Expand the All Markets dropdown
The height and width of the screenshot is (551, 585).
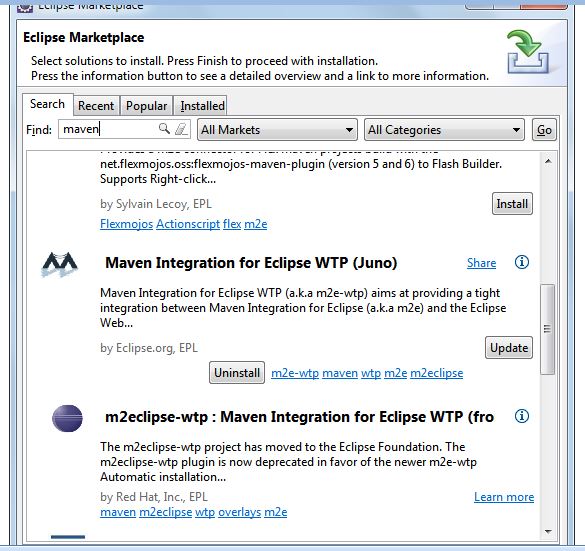pyautogui.click(x=277, y=130)
